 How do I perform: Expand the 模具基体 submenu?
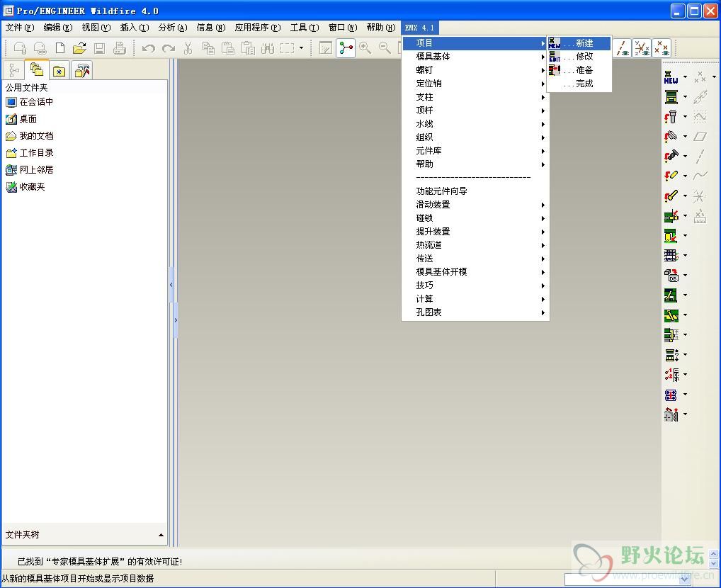[x=475, y=57]
